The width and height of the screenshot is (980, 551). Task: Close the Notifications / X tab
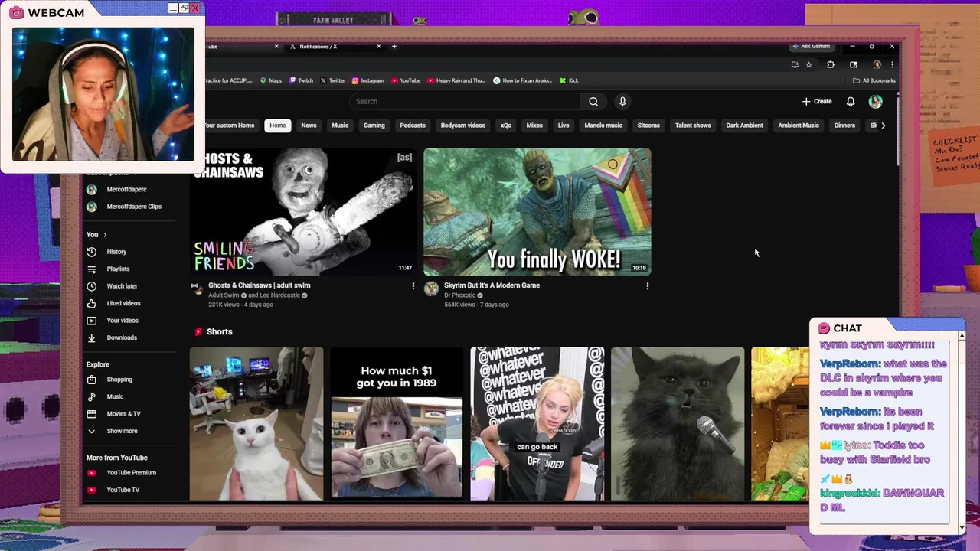pos(378,47)
